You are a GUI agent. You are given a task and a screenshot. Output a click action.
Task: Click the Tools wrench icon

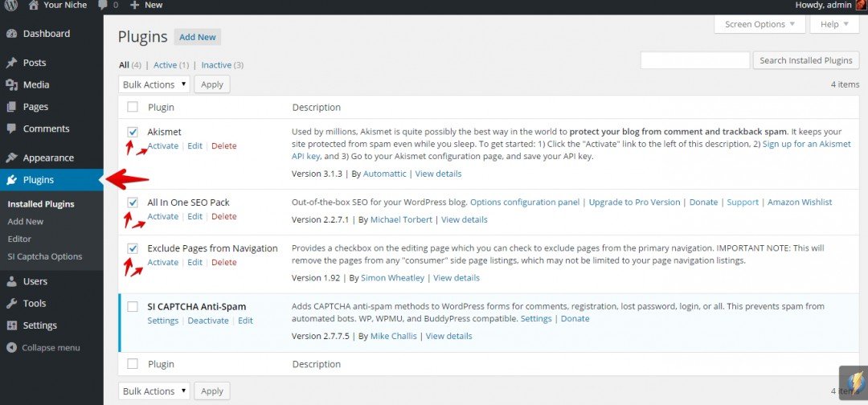[11, 303]
